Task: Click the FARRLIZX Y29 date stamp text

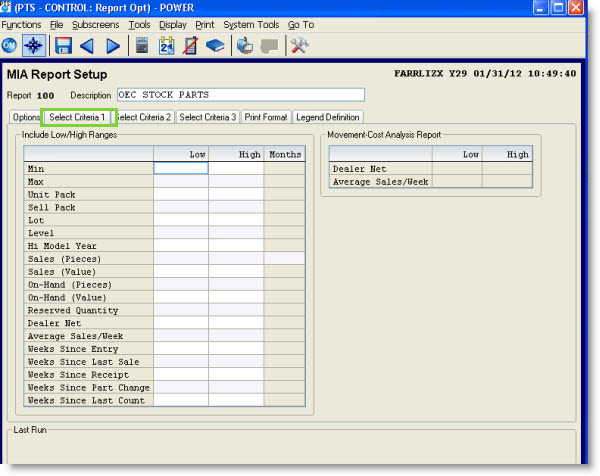Action: (485, 73)
